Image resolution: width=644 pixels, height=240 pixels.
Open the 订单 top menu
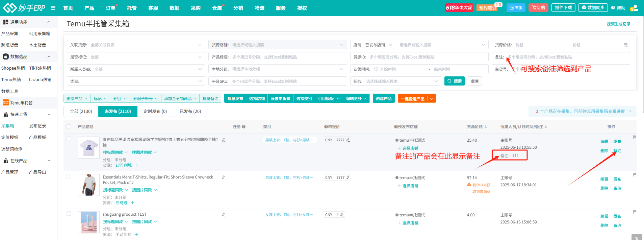point(110,8)
